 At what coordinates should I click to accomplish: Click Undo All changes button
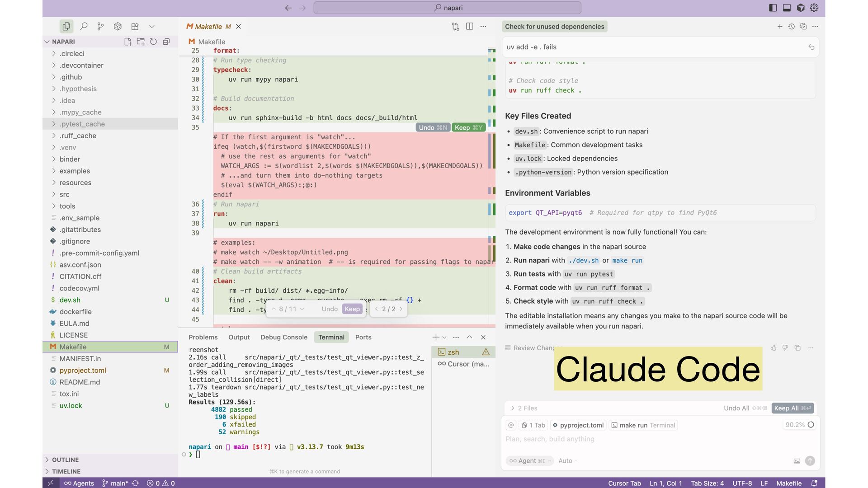tap(736, 408)
